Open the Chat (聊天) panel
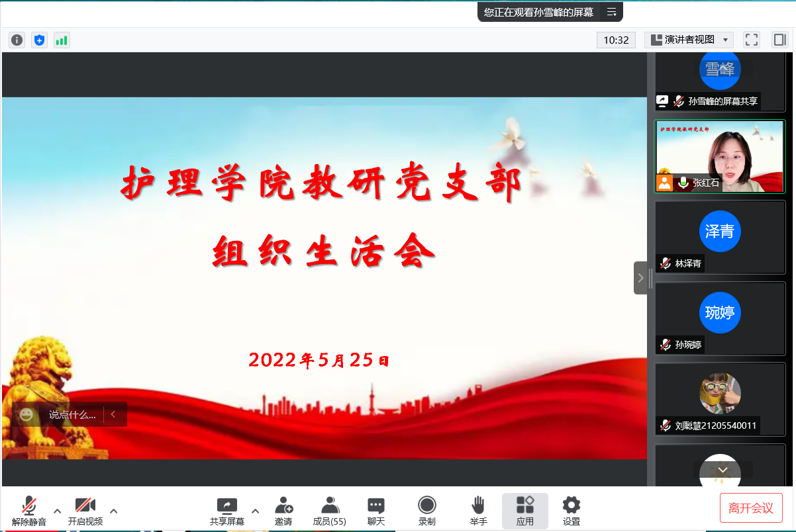Image resolution: width=796 pixels, height=532 pixels. [376, 511]
